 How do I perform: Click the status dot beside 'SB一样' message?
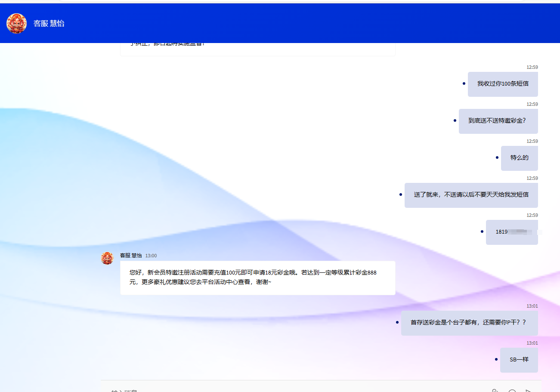(x=496, y=359)
